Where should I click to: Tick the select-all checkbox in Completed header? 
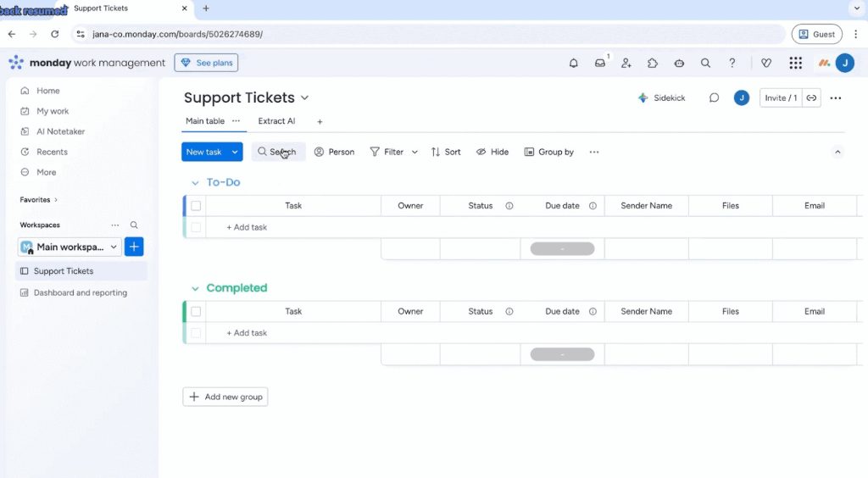pos(196,312)
